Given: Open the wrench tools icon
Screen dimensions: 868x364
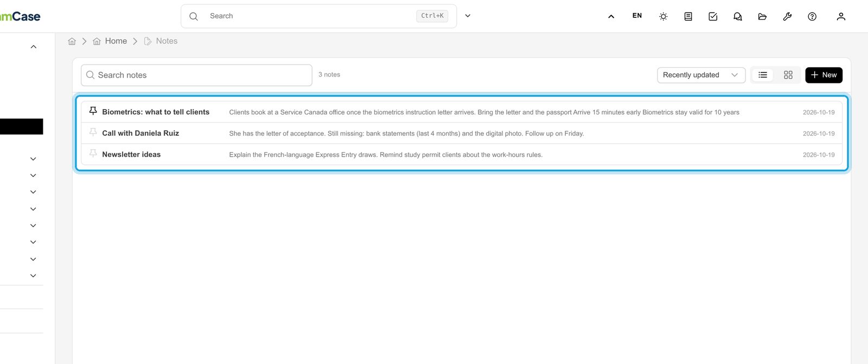Looking at the screenshot, I should click(x=787, y=16).
